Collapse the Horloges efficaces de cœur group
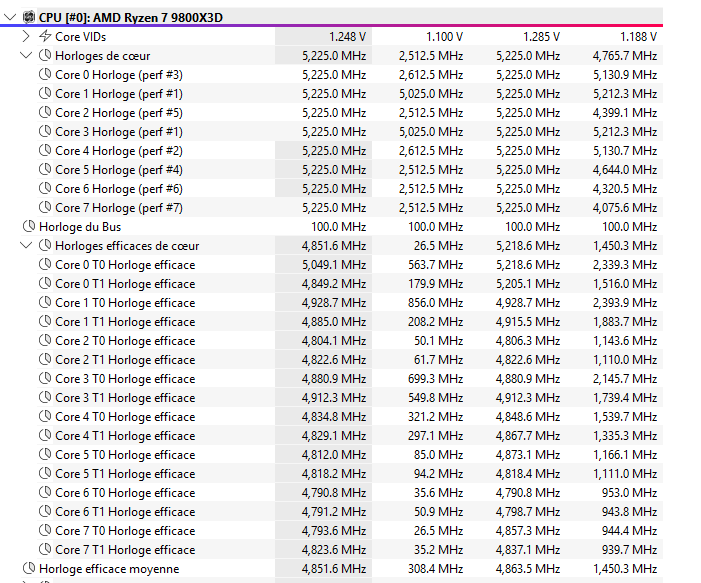 [x=26, y=245]
